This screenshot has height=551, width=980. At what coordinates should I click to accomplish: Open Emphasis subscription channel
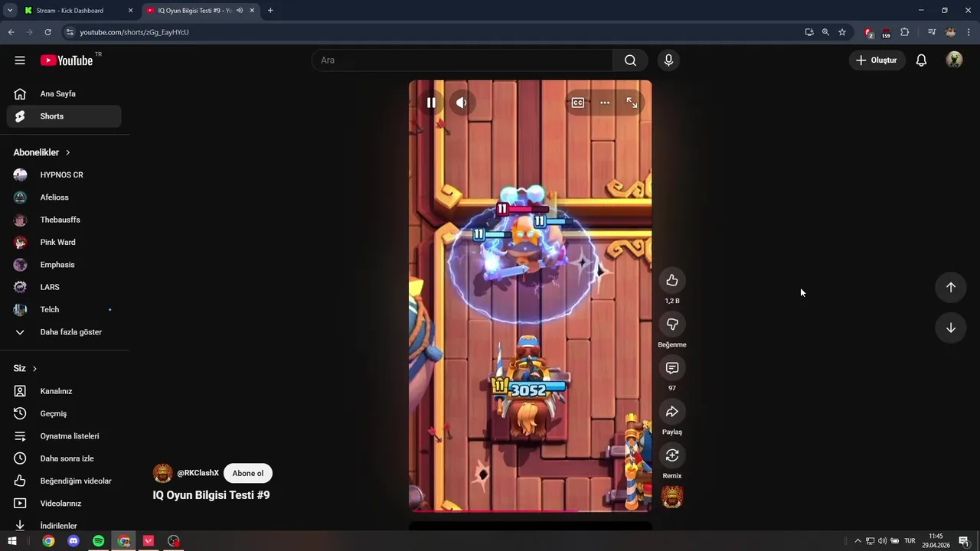(64, 265)
